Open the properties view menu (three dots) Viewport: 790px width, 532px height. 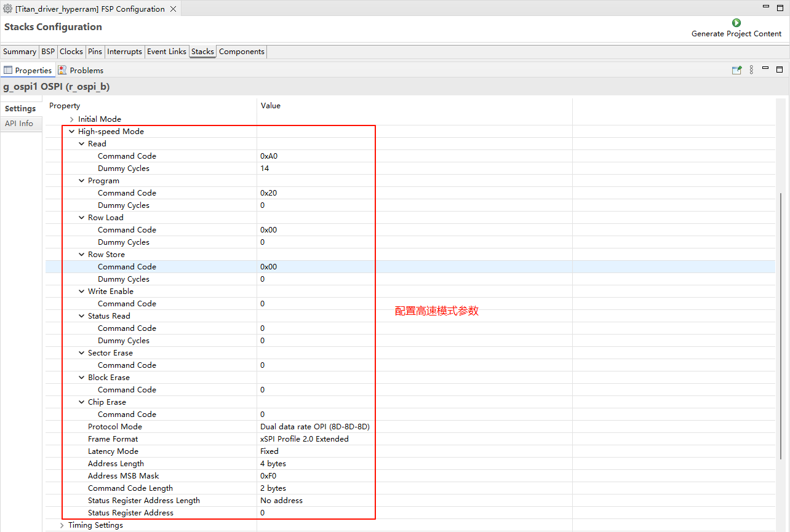click(751, 70)
